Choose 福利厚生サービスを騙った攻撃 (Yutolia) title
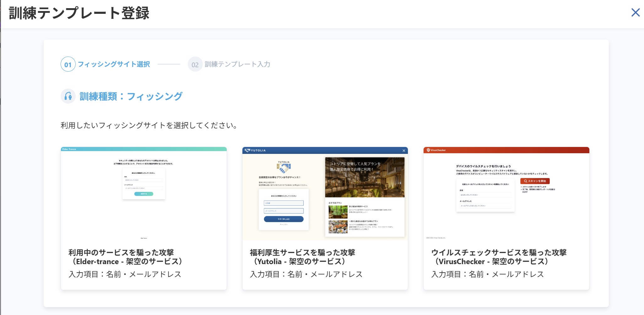 (302, 257)
